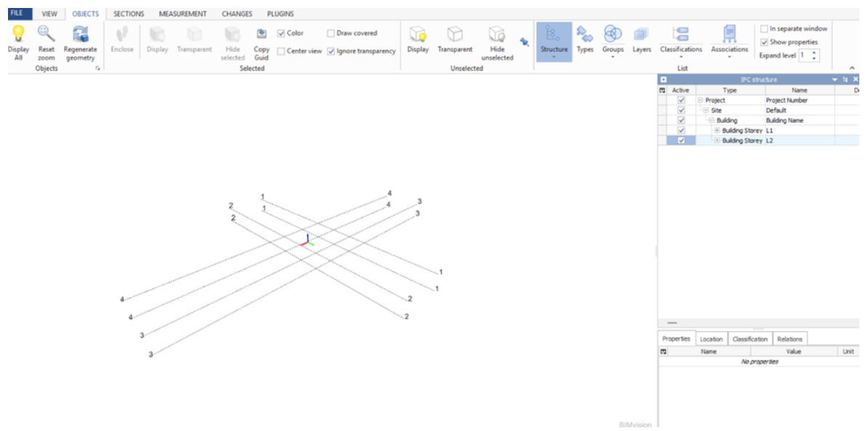The height and width of the screenshot is (431, 868).
Task: Disable the Ignore transparency checkbox
Action: tap(333, 52)
